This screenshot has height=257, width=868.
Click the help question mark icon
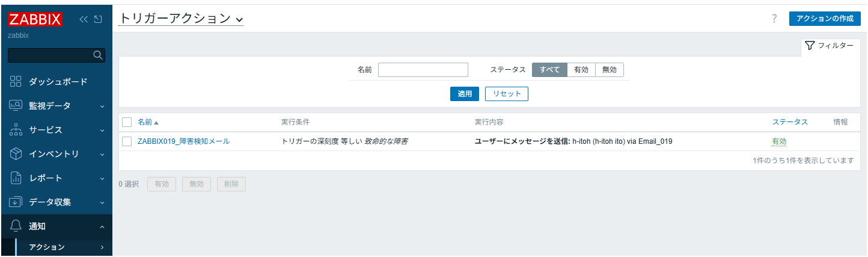pos(774,19)
